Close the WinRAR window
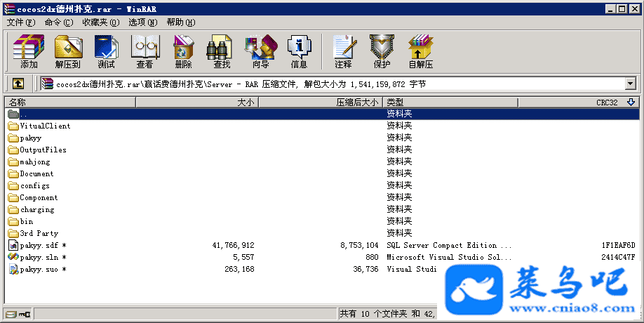 click(x=634, y=8)
